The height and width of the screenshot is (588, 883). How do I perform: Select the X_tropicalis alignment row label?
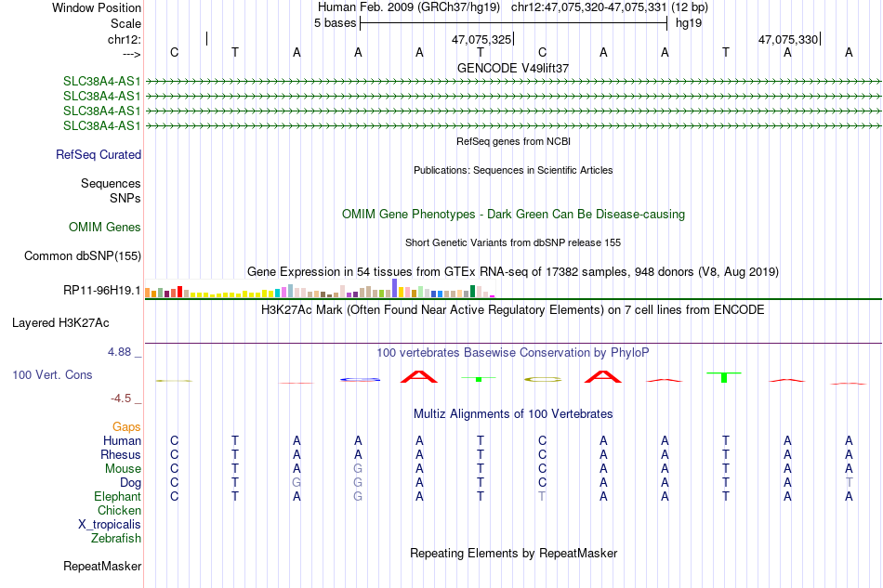110,525
